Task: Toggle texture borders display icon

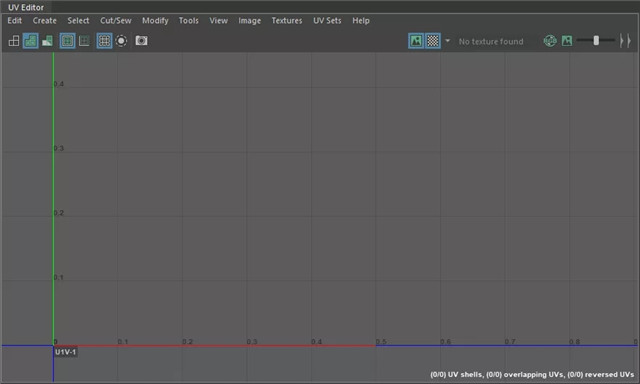Action: pyautogui.click(x=67, y=41)
